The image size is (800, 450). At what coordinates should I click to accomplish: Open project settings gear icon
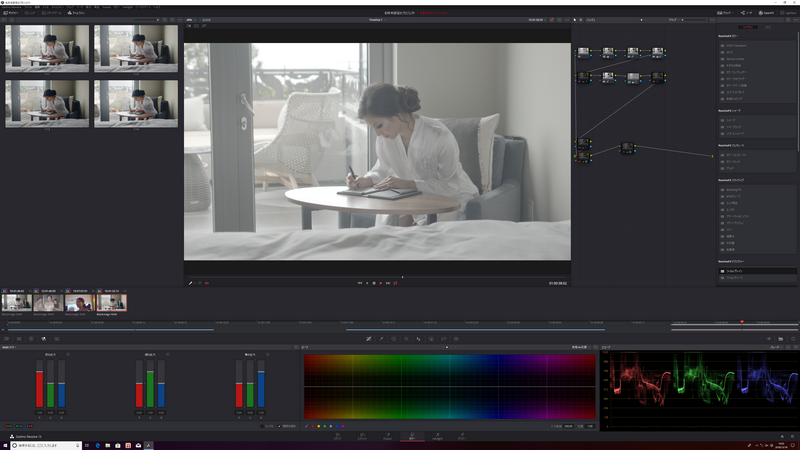coord(793,437)
